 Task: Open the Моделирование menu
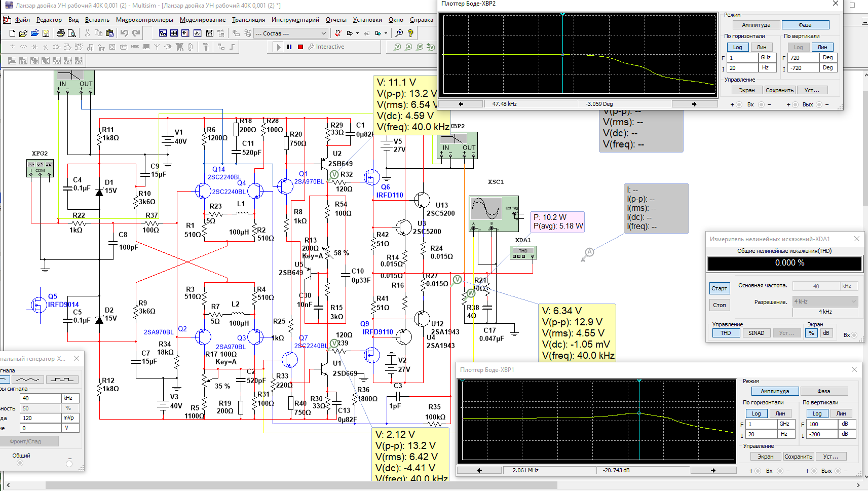pyautogui.click(x=203, y=20)
